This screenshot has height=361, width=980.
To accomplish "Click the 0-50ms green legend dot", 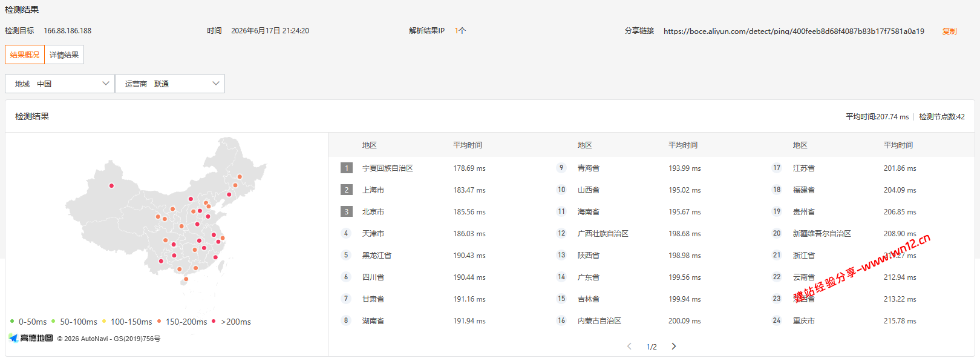I will point(12,321).
